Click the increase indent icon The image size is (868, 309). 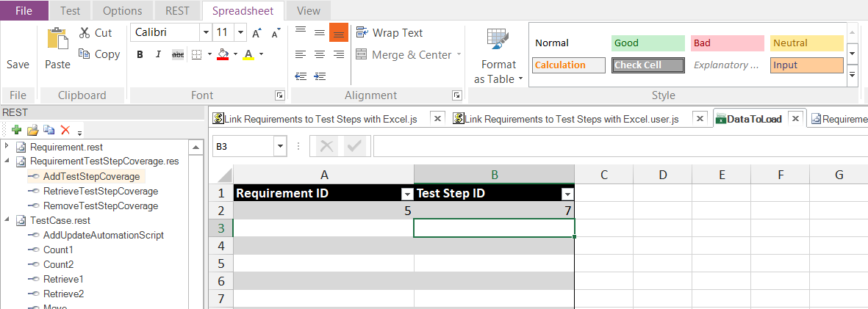pos(319,76)
